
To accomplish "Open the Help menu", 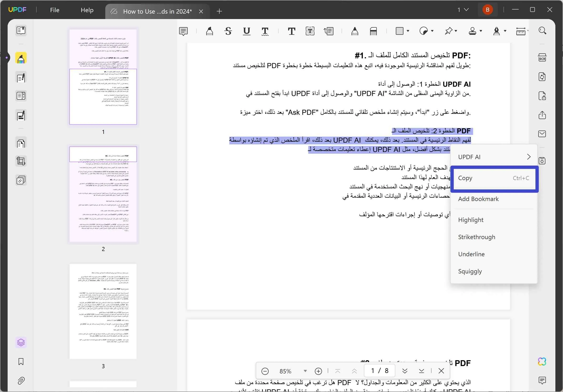I will (87, 10).
